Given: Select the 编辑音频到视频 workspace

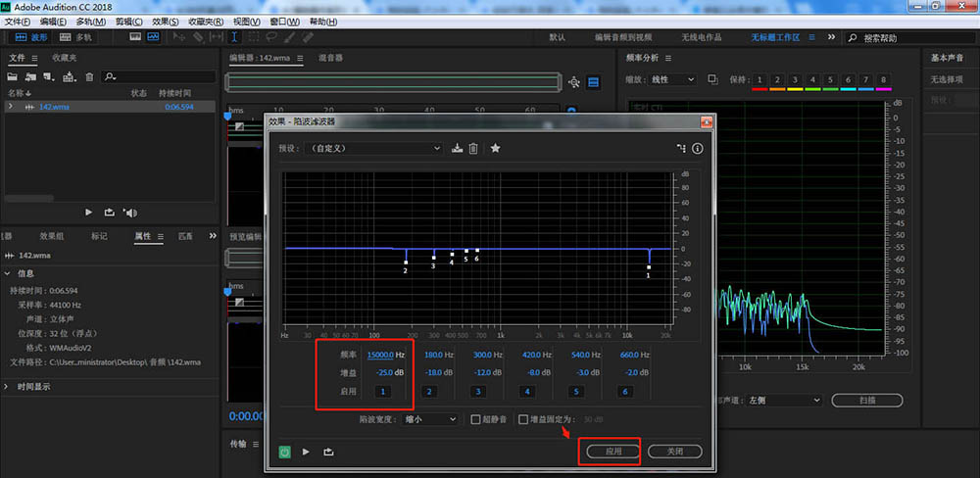Looking at the screenshot, I should click(x=623, y=37).
